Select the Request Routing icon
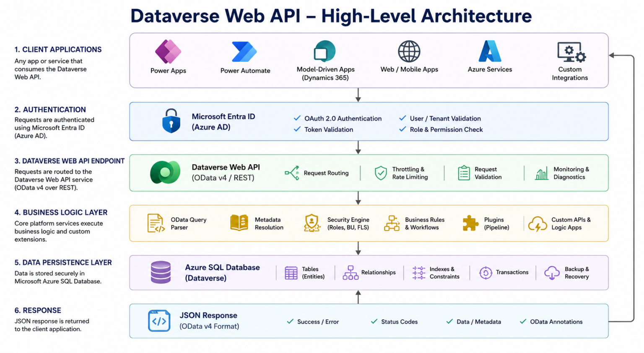644x353 pixels. (x=292, y=173)
